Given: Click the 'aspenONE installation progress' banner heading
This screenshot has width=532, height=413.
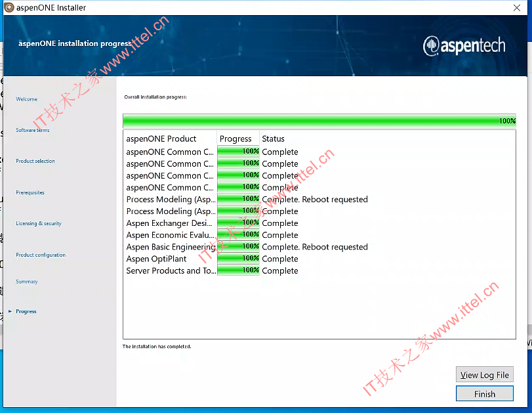Looking at the screenshot, I should pos(75,43).
